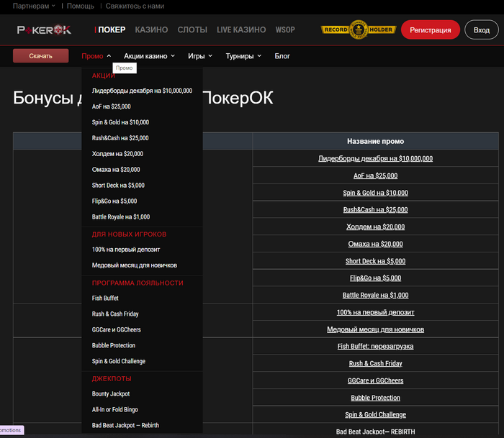Choose Spin & Gold Challenge menu item
This screenshot has width=504, height=438.
(x=119, y=361)
